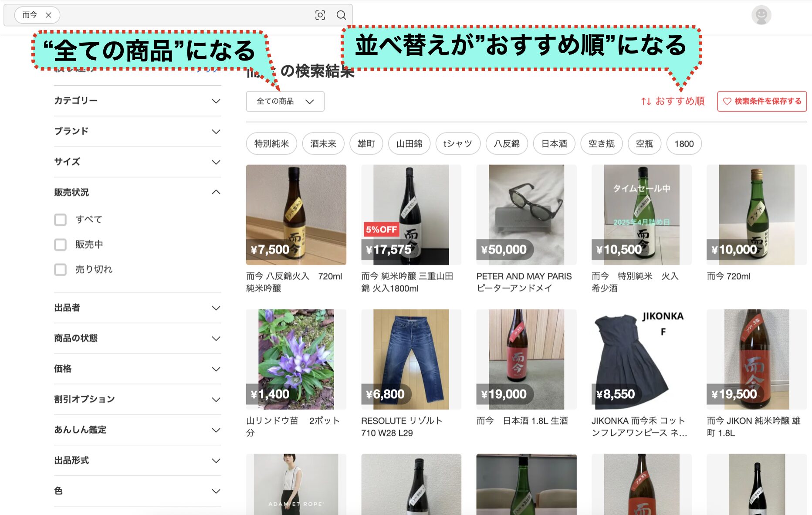Open the おすすめ順 sort option

coord(673,102)
